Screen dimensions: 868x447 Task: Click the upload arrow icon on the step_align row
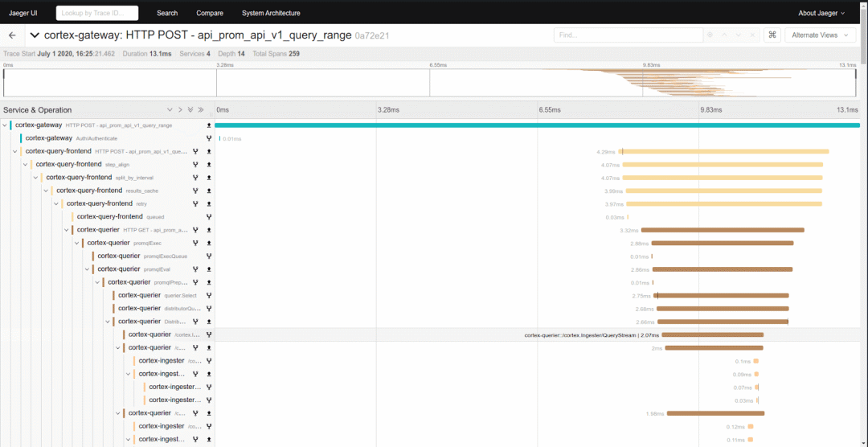tap(209, 165)
